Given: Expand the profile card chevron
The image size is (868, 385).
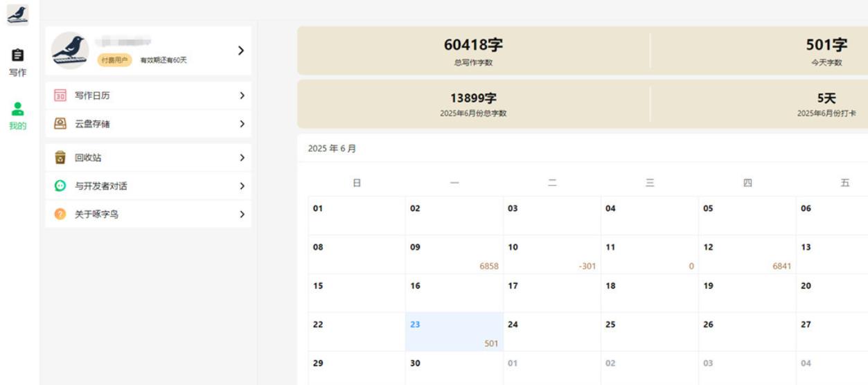Looking at the screenshot, I should coord(241,51).
